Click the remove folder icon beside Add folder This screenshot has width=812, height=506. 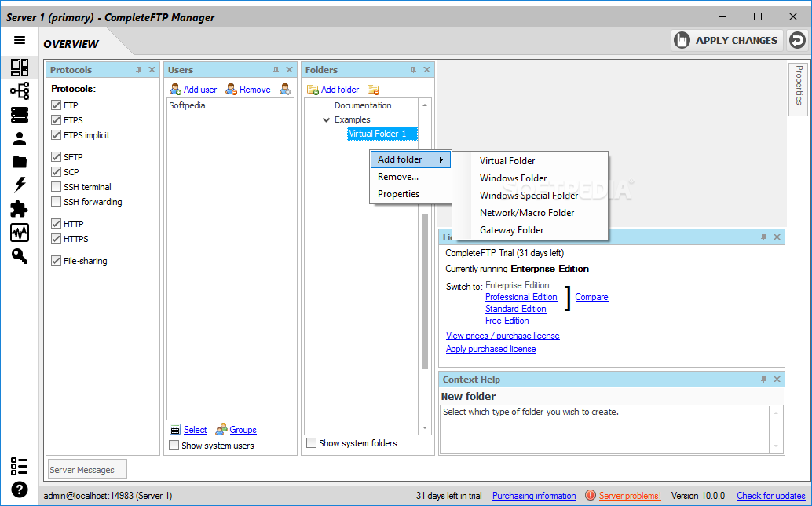click(x=373, y=90)
